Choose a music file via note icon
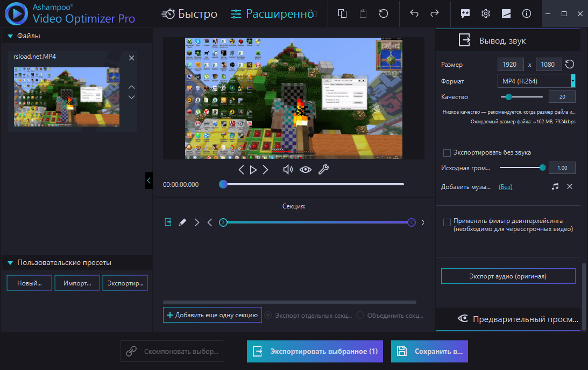 pyautogui.click(x=555, y=186)
